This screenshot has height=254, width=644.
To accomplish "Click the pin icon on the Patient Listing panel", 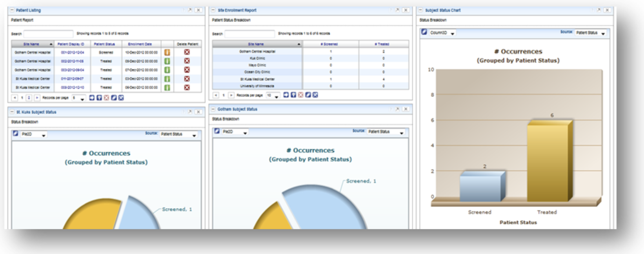I will pos(190,10).
